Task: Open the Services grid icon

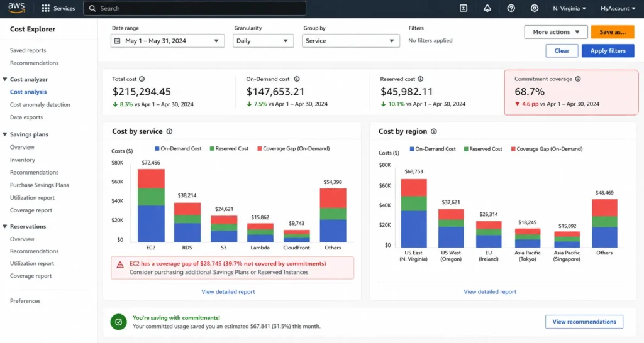Action: pos(45,8)
